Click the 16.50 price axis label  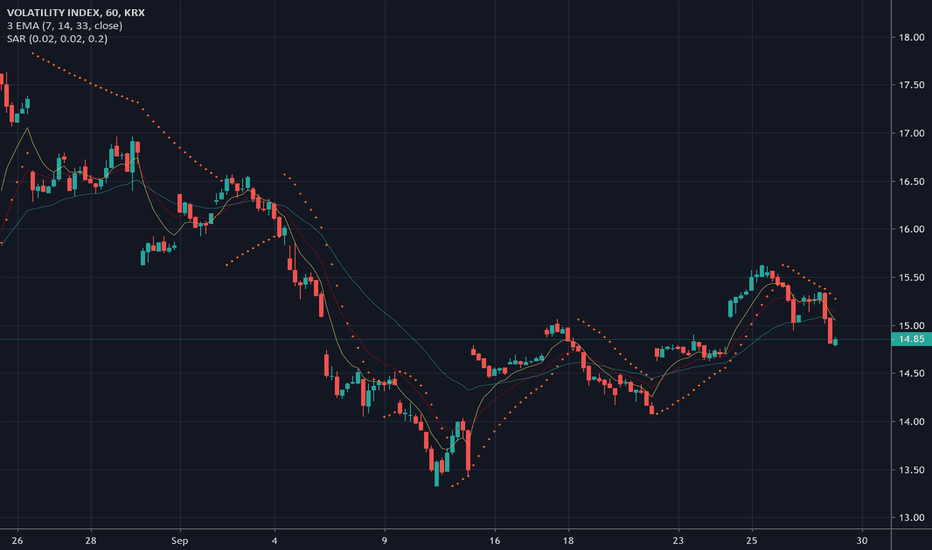coord(911,181)
